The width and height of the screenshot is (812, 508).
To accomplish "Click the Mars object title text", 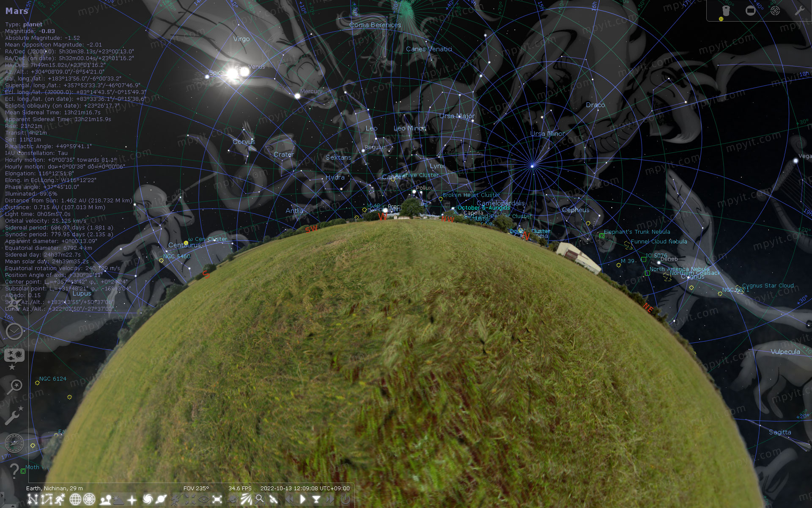I will 16,11.
